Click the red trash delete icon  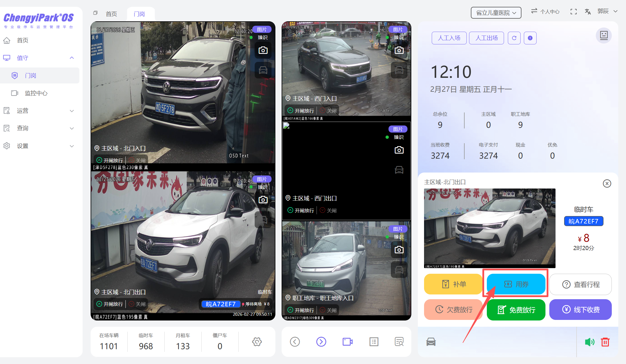[605, 342]
